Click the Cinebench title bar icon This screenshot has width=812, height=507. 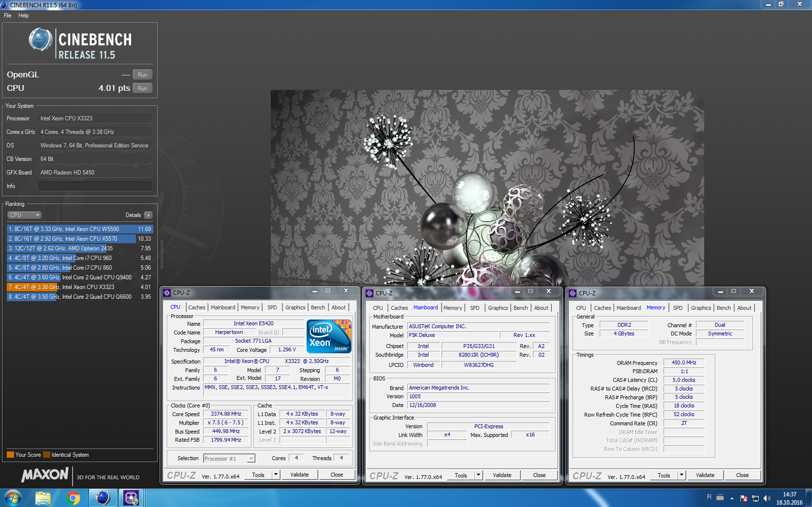pos(4,5)
